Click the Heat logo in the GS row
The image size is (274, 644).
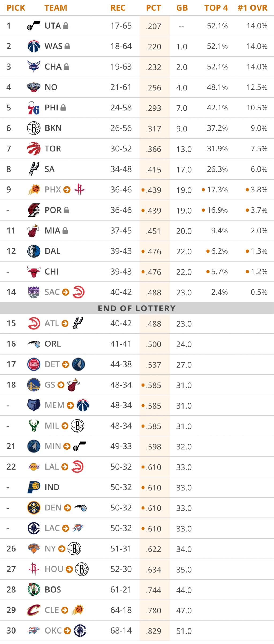[74, 385]
